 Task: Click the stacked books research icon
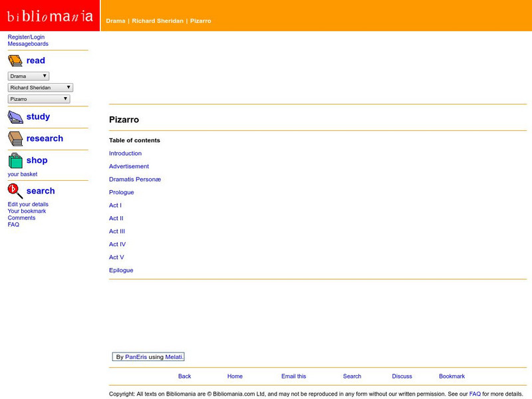(15, 139)
